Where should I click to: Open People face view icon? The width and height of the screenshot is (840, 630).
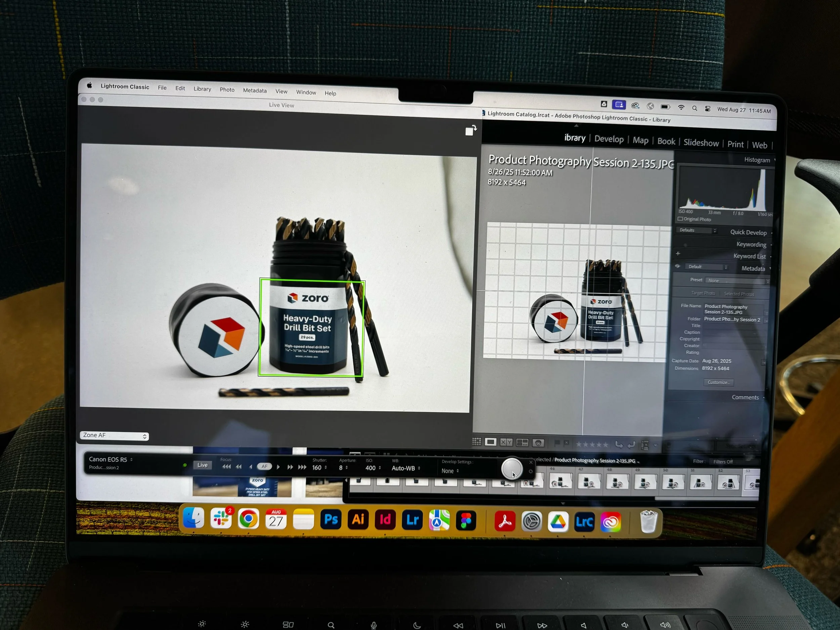[538, 443]
